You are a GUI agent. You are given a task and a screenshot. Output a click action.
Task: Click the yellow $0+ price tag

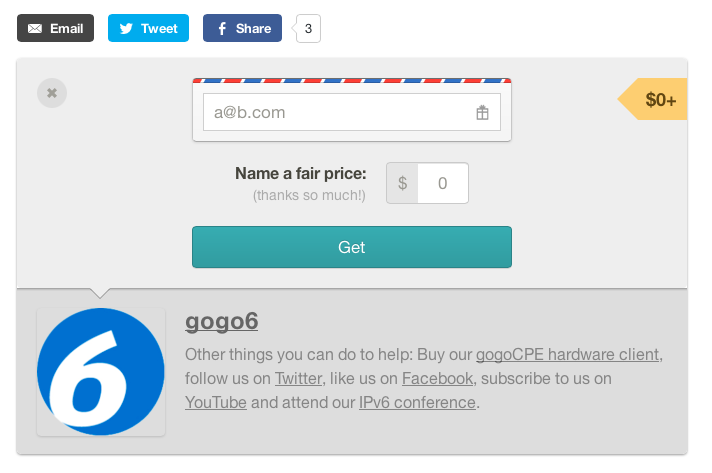click(x=655, y=100)
